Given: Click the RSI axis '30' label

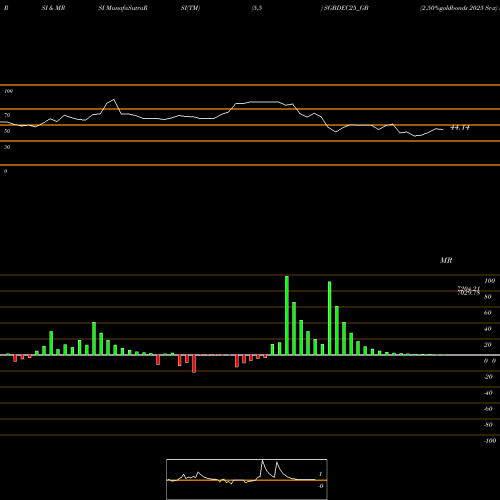Looking at the screenshot, I should click(7, 147).
